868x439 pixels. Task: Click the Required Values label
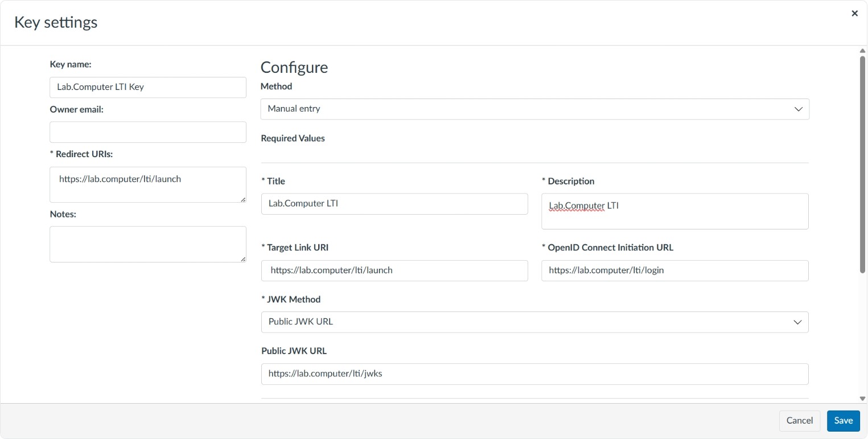(293, 138)
